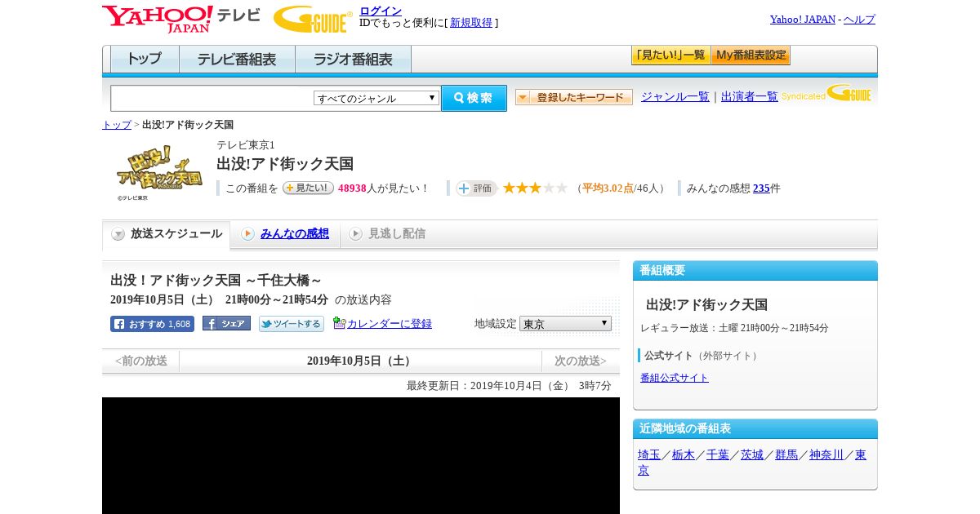This screenshot has height=514, width=980.
Task: Open the 群馬 regional listing link
Action: (786, 455)
